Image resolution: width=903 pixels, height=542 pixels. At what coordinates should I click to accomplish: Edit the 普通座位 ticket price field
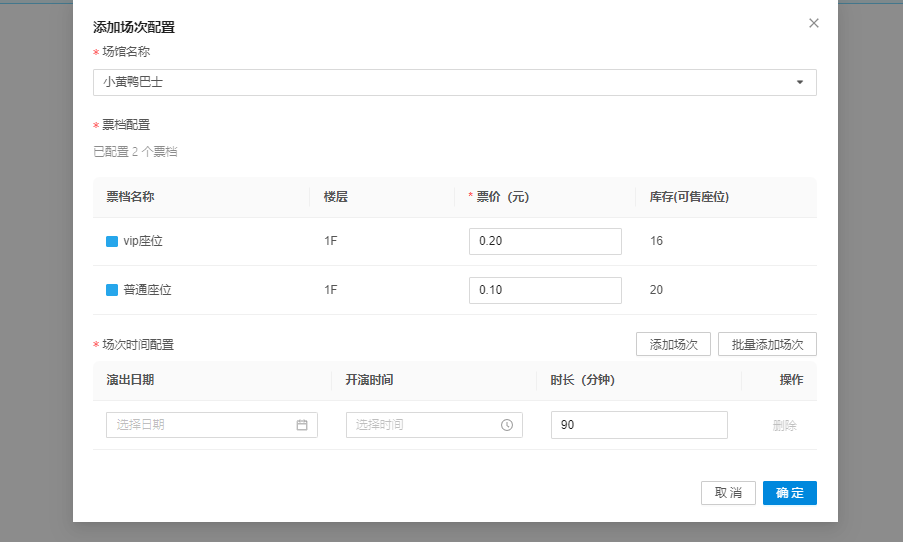tap(545, 290)
